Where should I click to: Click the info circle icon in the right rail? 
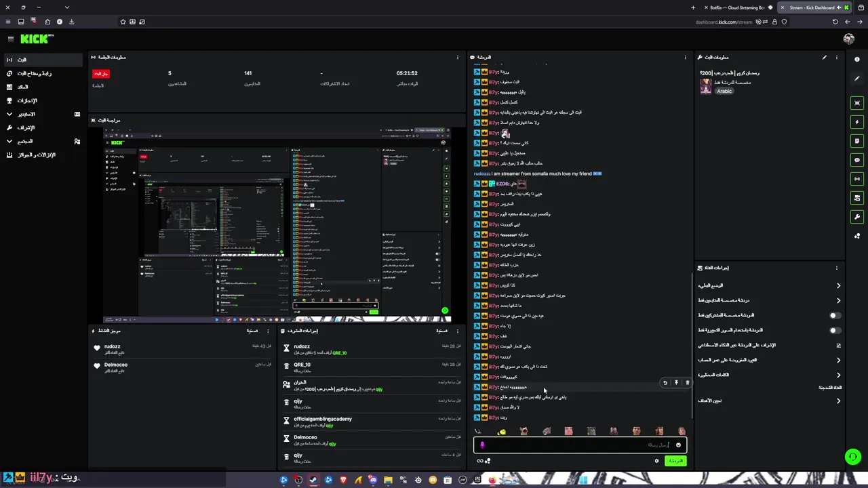(x=857, y=60)
